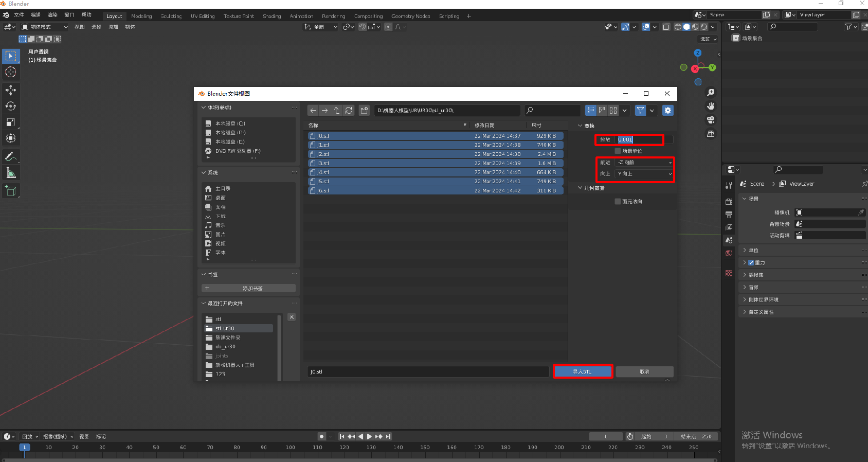The image size is (868, 462).
Task: Refresh the file list
Action: point(349,110)
